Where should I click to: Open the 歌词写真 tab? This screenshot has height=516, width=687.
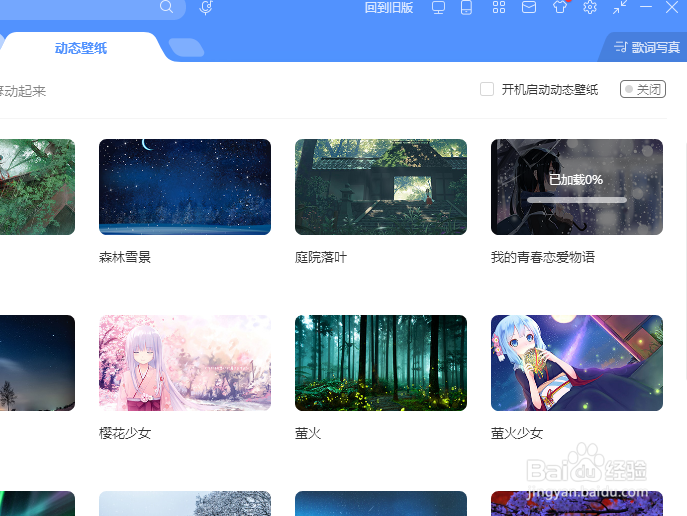[x=647, y=47]
